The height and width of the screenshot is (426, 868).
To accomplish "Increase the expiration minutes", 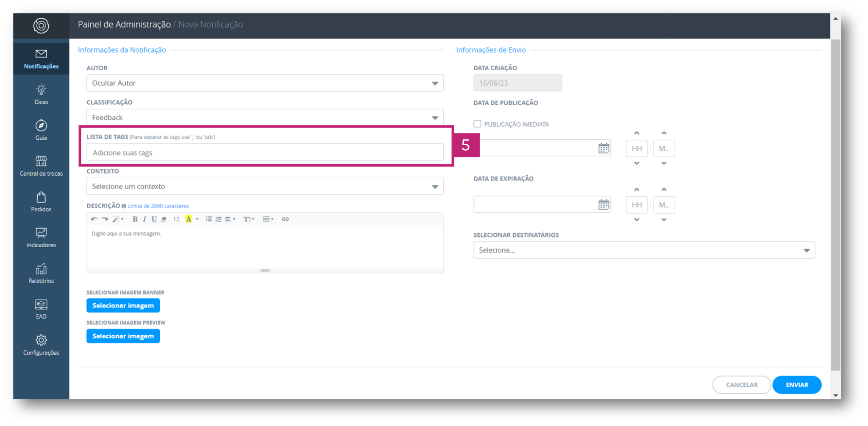I will pyautogui.click(x=664, y=189).
